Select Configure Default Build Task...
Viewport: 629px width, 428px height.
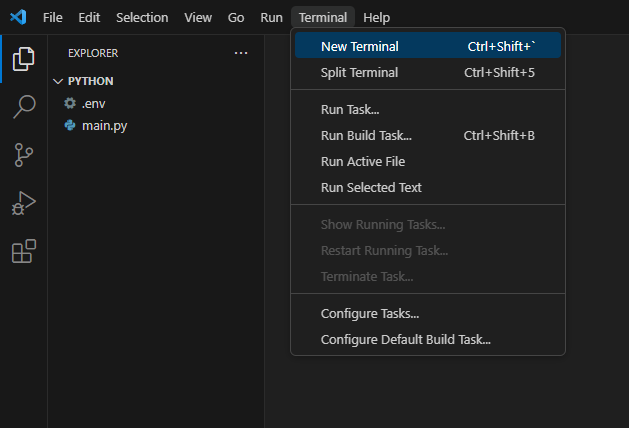tap(405, 339)
